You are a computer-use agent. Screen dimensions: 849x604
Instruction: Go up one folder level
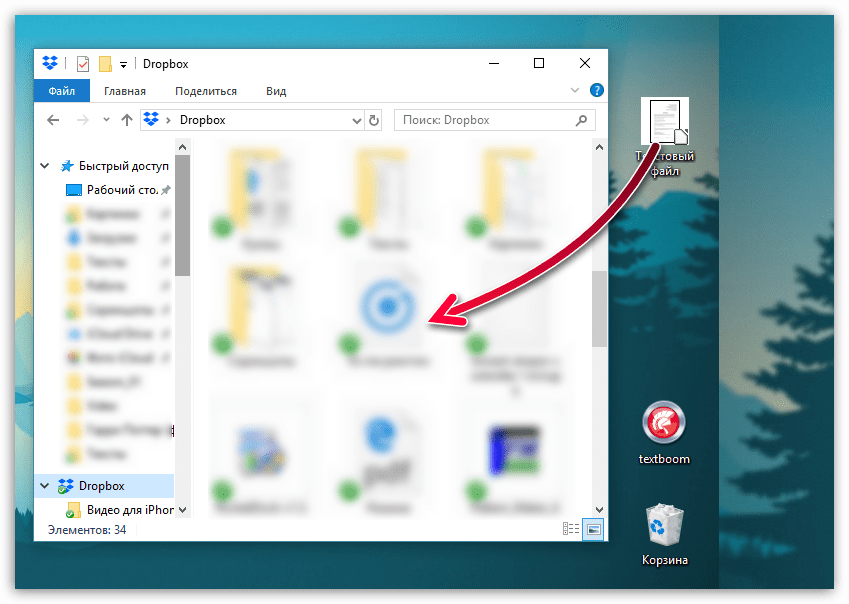coord(127,120)
